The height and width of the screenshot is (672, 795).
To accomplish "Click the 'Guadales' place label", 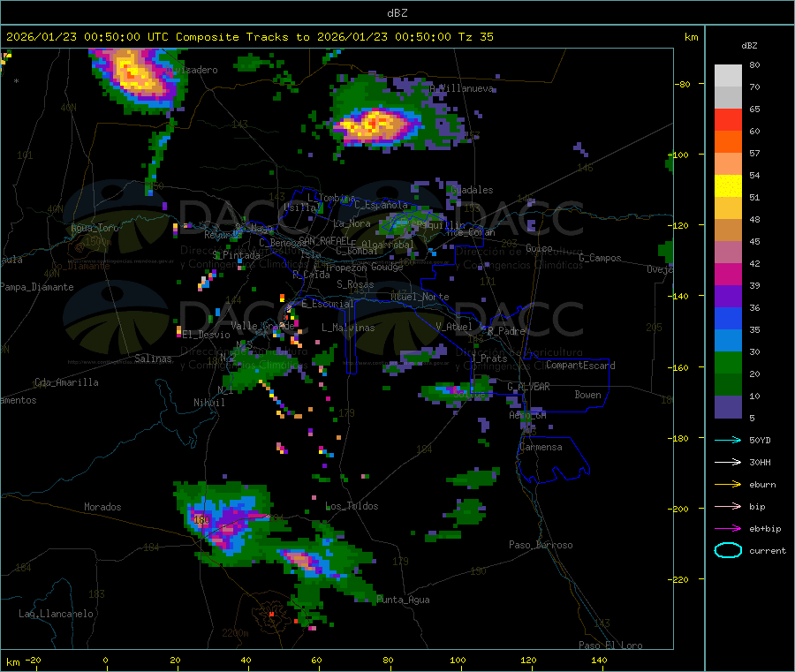I will coord(472,190).
